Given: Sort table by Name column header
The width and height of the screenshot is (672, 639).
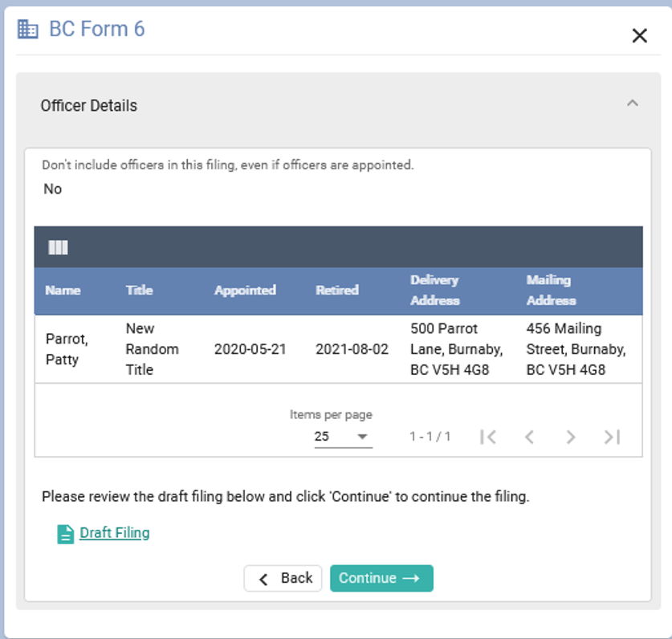Looking at the screenshot, I should tap(63, 291).
